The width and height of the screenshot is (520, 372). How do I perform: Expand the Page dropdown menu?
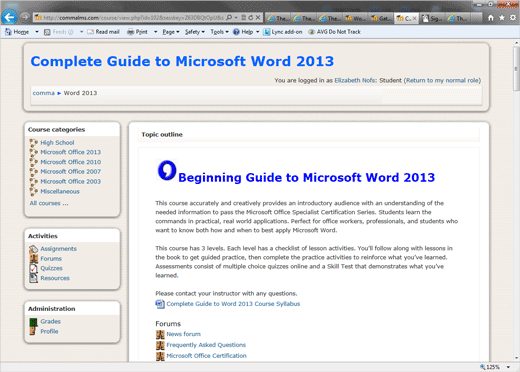tap(171, 32)
